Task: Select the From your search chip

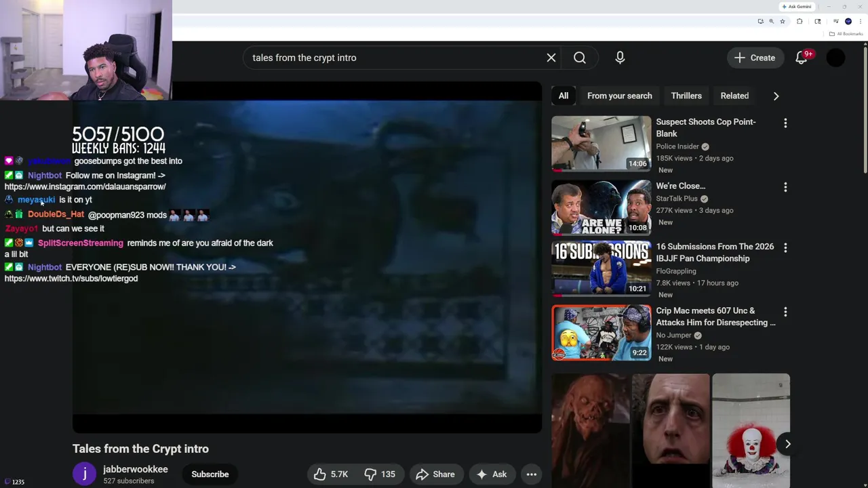Action: pos(620,96)
